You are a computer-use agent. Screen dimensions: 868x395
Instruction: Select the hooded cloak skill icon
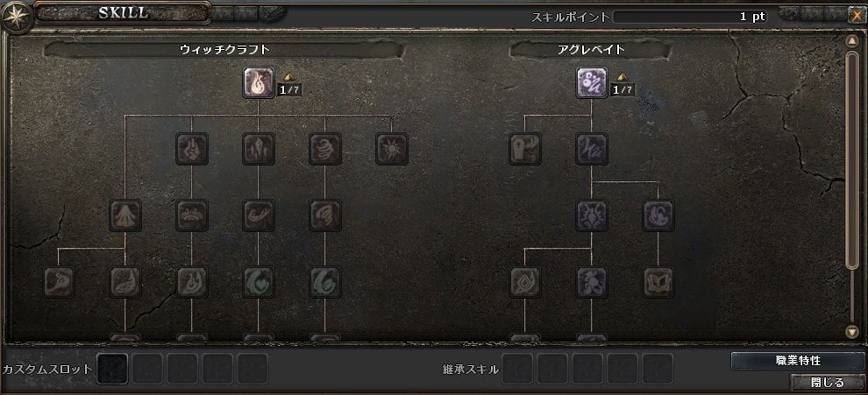coord(125,215)
